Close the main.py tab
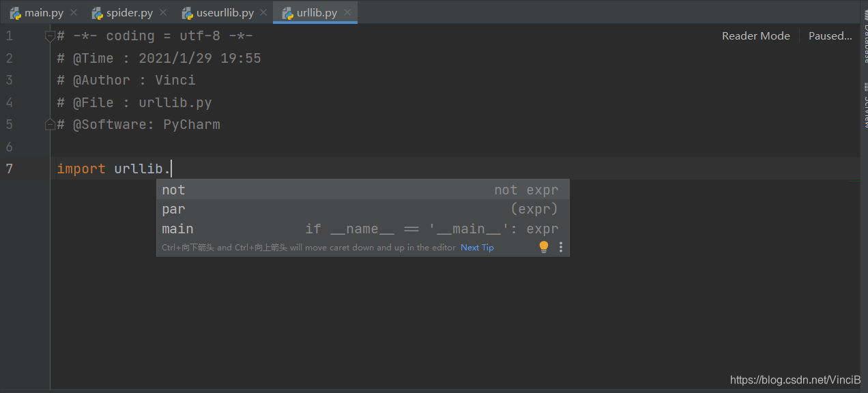Image resolution: width=868 pixels, height=393 pixels. 74,13
